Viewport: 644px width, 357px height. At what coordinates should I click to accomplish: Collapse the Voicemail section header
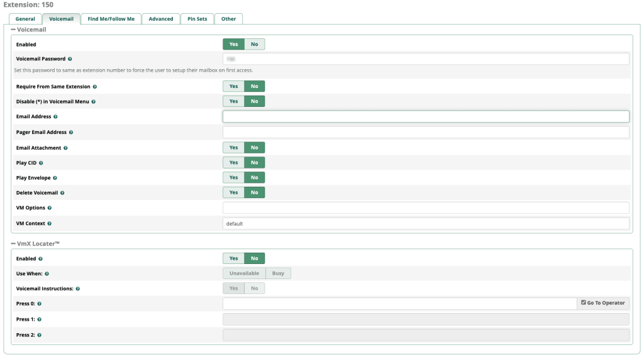point(13,30)
